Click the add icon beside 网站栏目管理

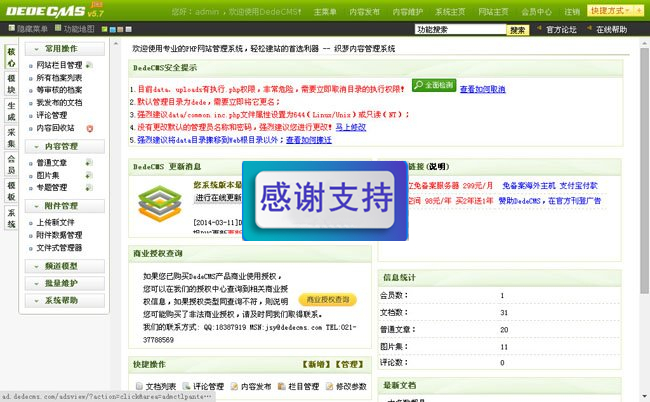coord(89,65)
